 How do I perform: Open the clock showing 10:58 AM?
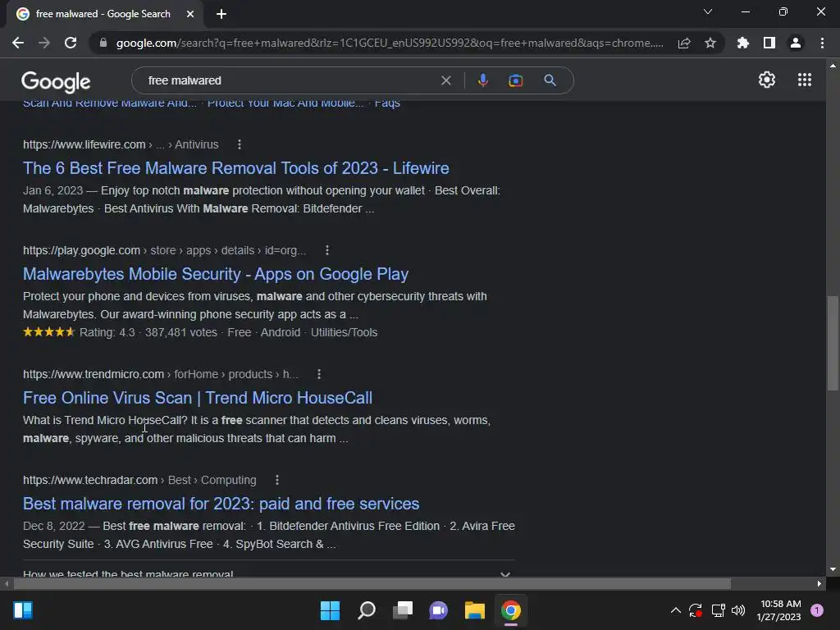pyautogui.click(x=779, y=610)
